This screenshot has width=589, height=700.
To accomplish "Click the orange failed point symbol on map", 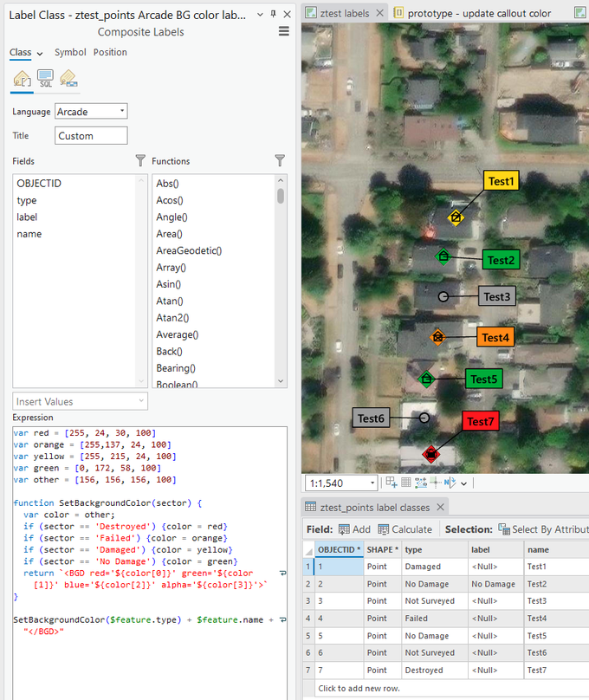I will pyautogui.click(x=438, y=337).
